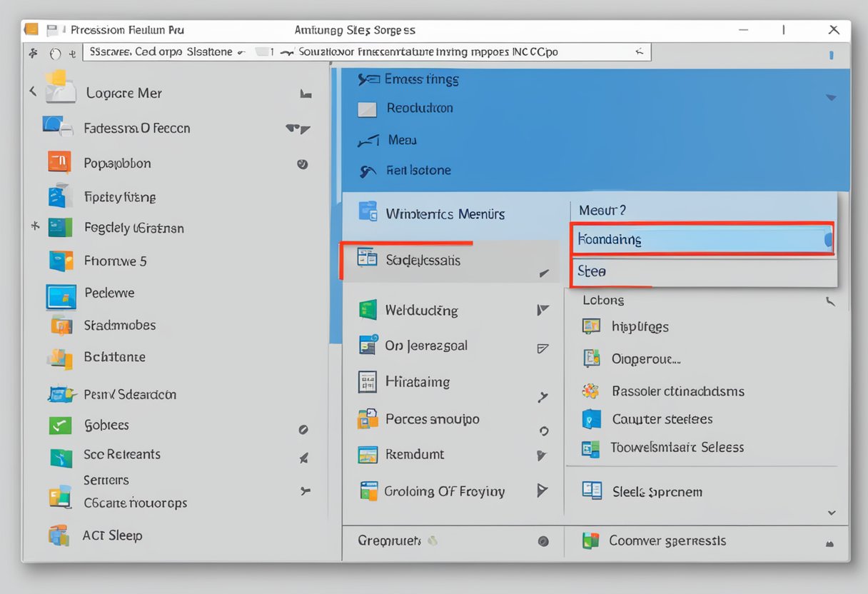The height and width of the screenshot is (594, 868).
Task: Click the monitor icon next to Peclewe
Action: (x=61, y=296)
